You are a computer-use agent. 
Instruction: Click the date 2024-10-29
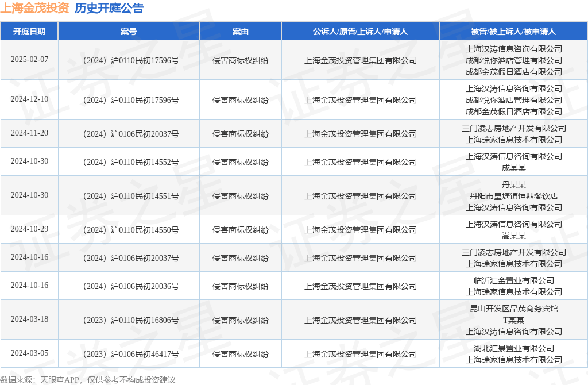[x=29, y=229]
